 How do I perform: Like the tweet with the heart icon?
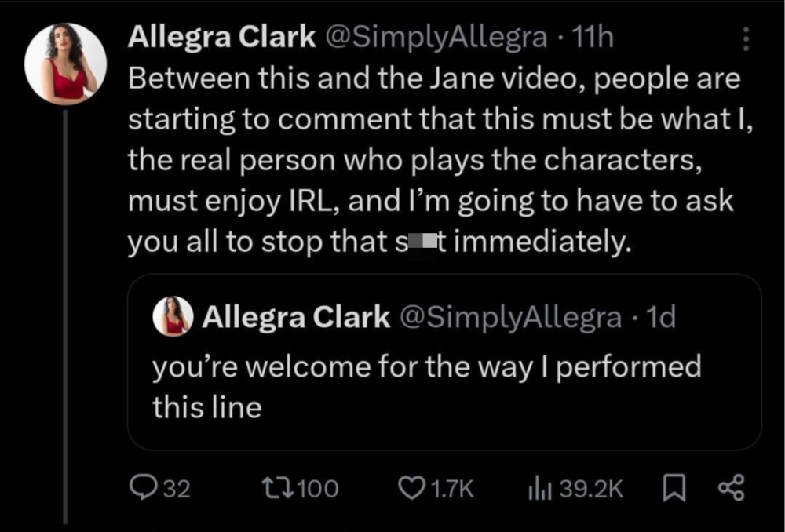(411, 490)
